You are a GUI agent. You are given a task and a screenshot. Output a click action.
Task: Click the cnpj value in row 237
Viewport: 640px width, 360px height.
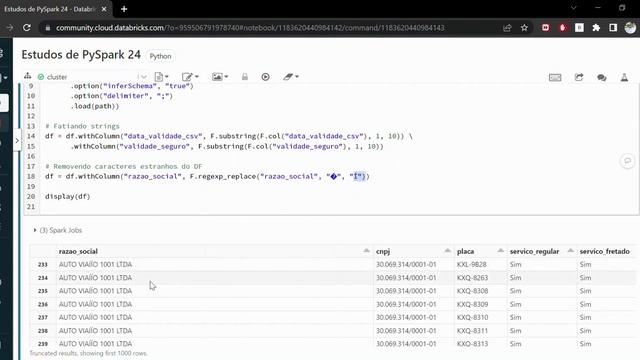coord(406,317)
